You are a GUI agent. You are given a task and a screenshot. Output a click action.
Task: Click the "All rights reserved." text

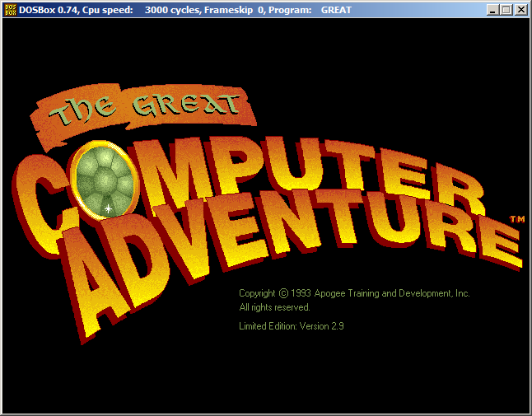274,307
